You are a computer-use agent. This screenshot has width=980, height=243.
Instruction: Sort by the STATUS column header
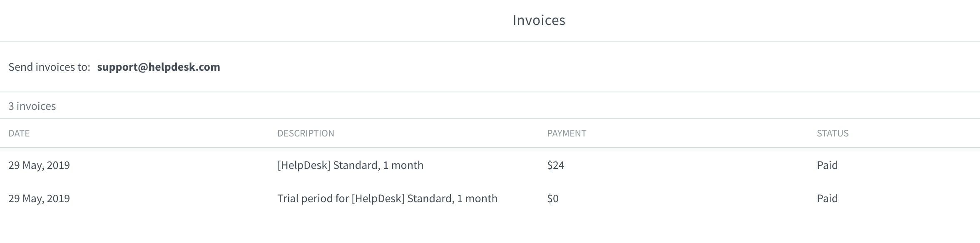tap(832, 133)
